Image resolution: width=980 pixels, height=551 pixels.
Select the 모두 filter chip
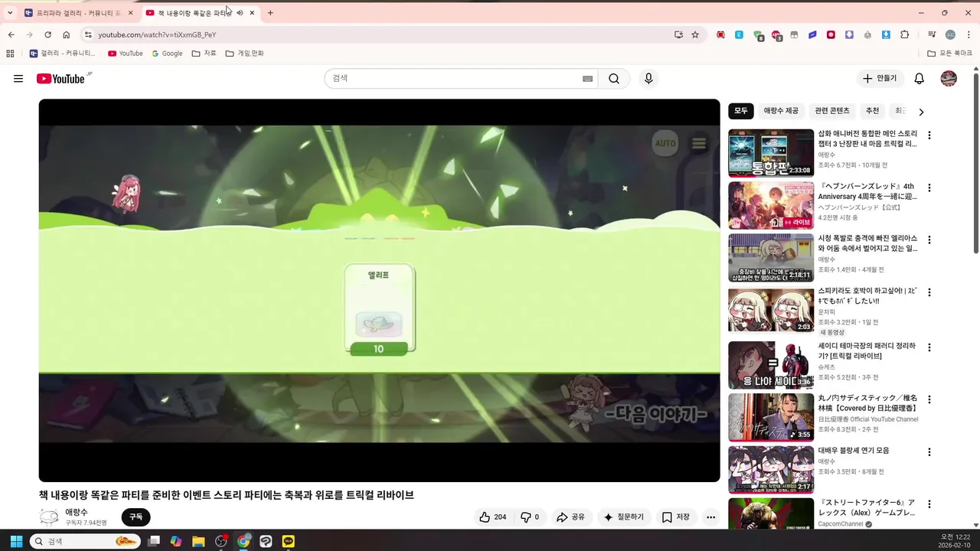click(x=741, y=111)
